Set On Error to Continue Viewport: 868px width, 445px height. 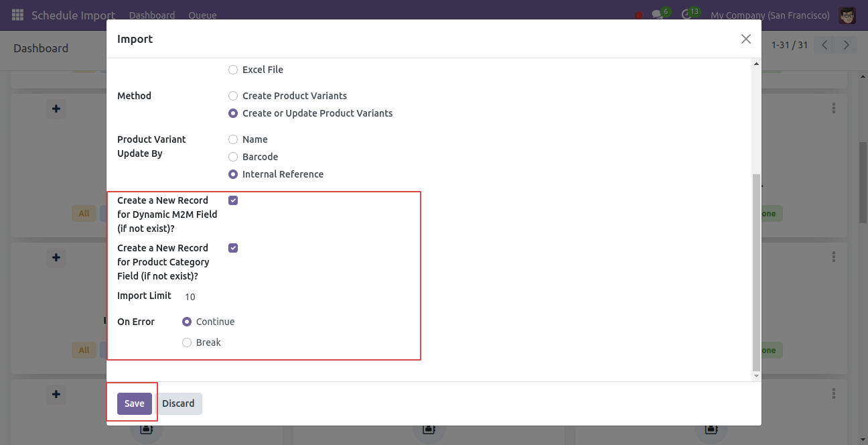187,322
